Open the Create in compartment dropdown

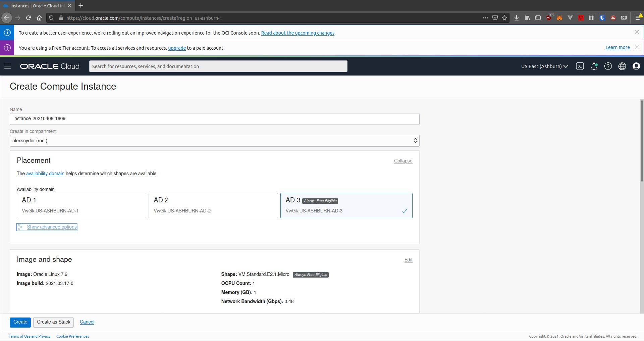(x=215, y=141)
